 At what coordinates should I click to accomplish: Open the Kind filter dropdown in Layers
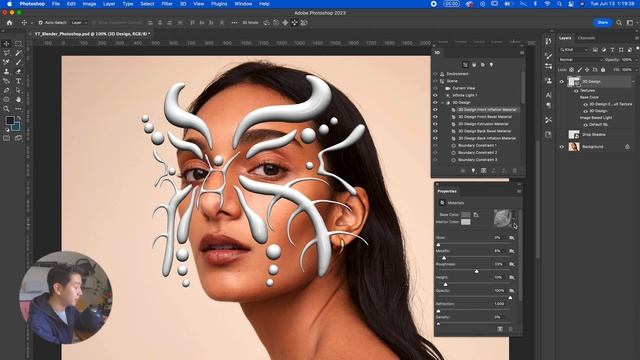point(574,50)
